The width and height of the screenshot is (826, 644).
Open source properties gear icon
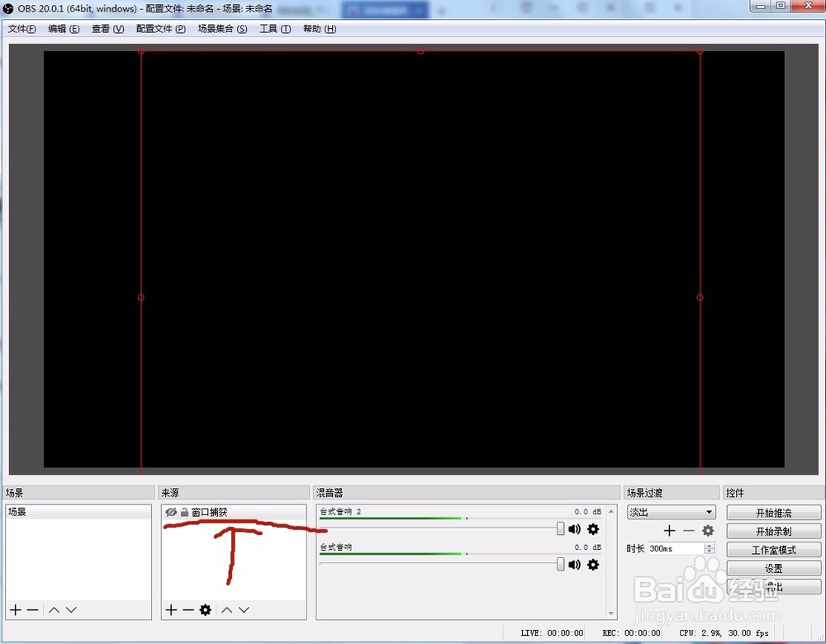coord(206,610)
